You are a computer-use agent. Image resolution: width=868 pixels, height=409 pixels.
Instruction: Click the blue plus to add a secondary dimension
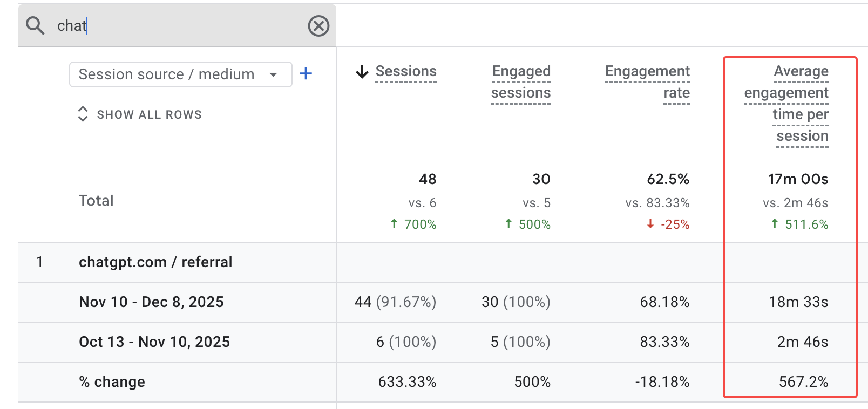(306, 74)
